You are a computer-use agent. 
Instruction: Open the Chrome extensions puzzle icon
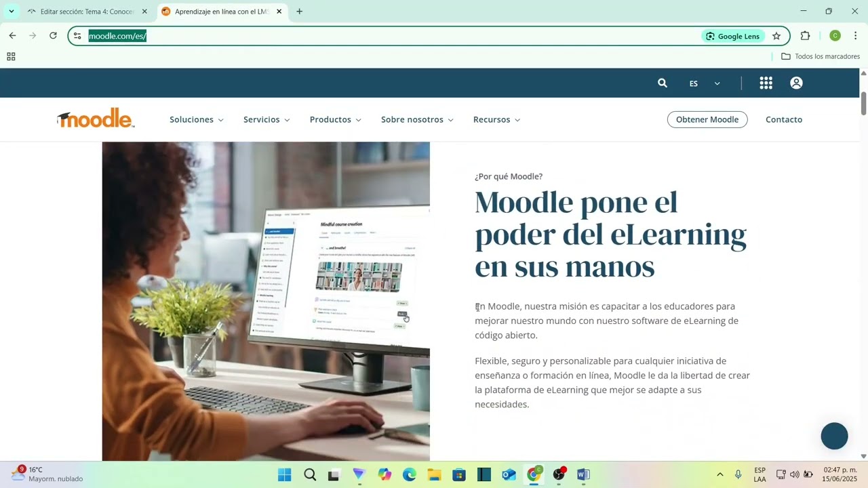[x=806, y=36]
